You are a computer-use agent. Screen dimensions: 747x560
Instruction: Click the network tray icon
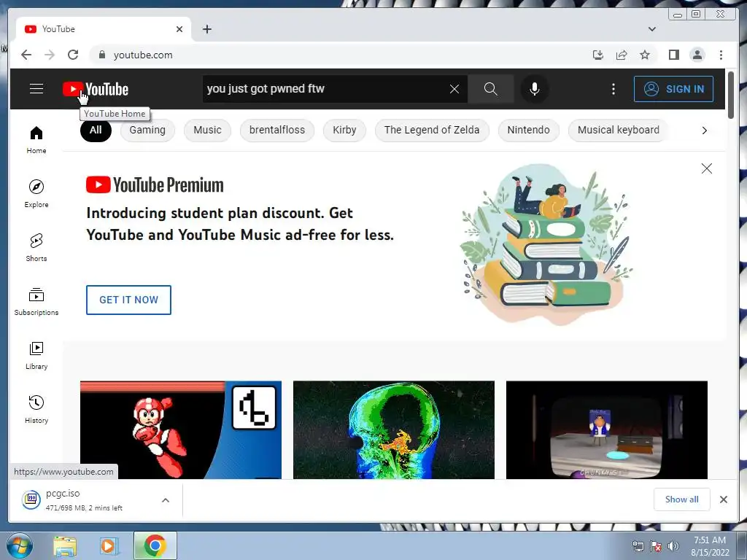click(x=638, y=546)
